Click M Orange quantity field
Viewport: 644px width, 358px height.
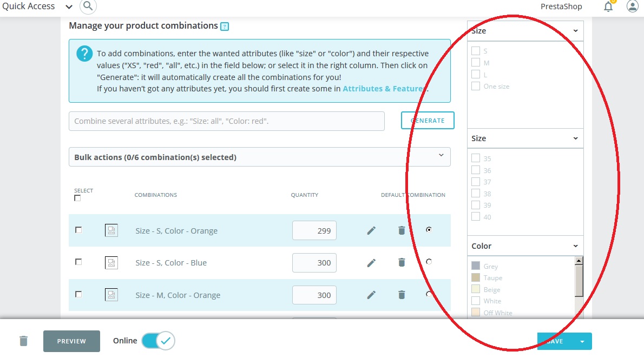pyautogui.click(x=314, y=295)
